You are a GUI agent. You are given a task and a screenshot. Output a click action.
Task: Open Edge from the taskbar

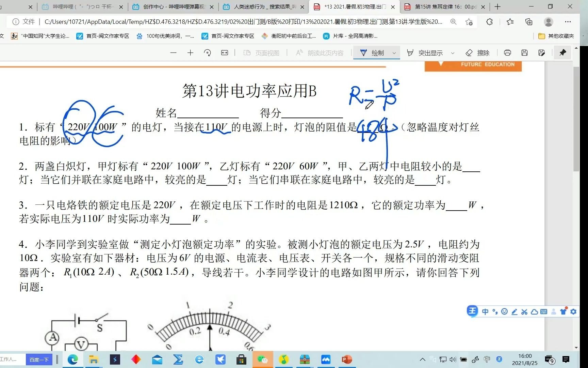72,359
